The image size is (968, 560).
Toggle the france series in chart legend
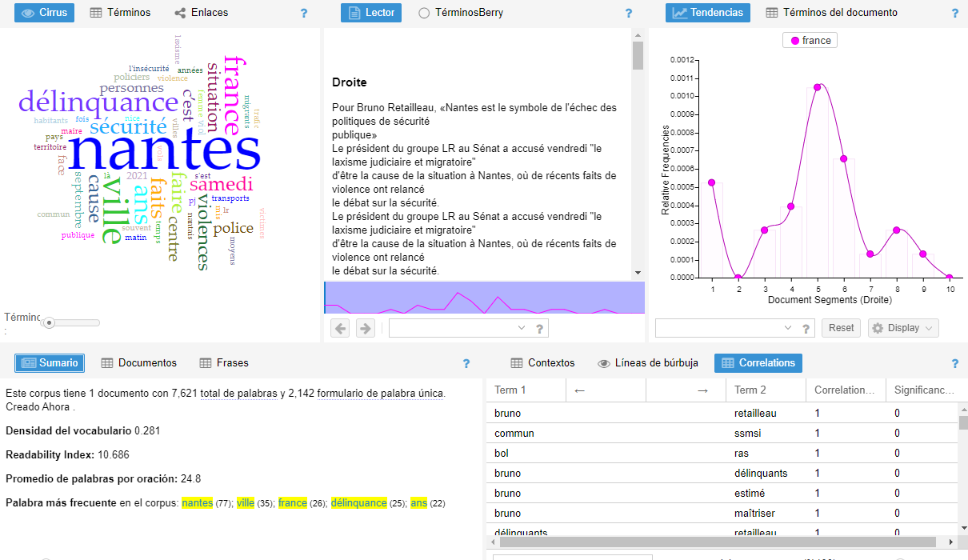(810, 41)
